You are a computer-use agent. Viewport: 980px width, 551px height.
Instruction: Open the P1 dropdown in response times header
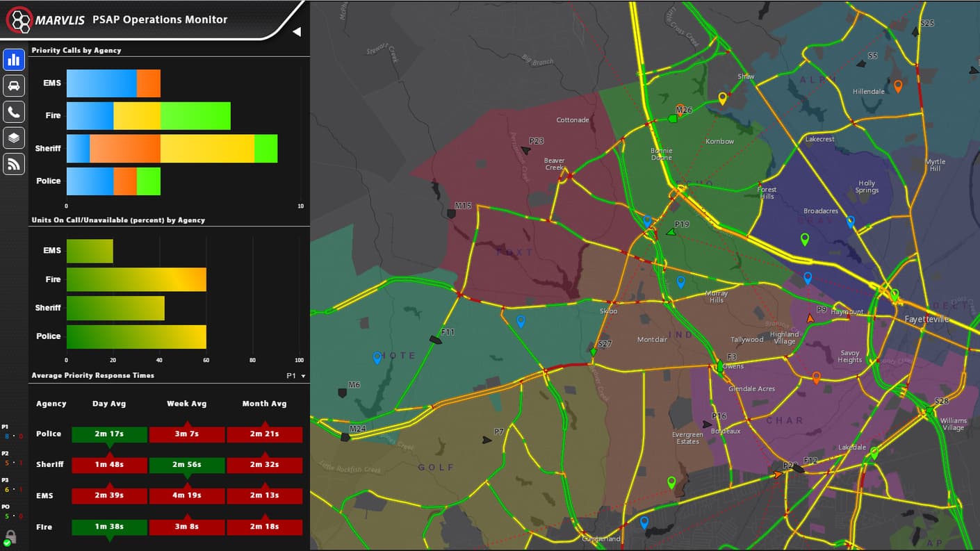[293, 375]
